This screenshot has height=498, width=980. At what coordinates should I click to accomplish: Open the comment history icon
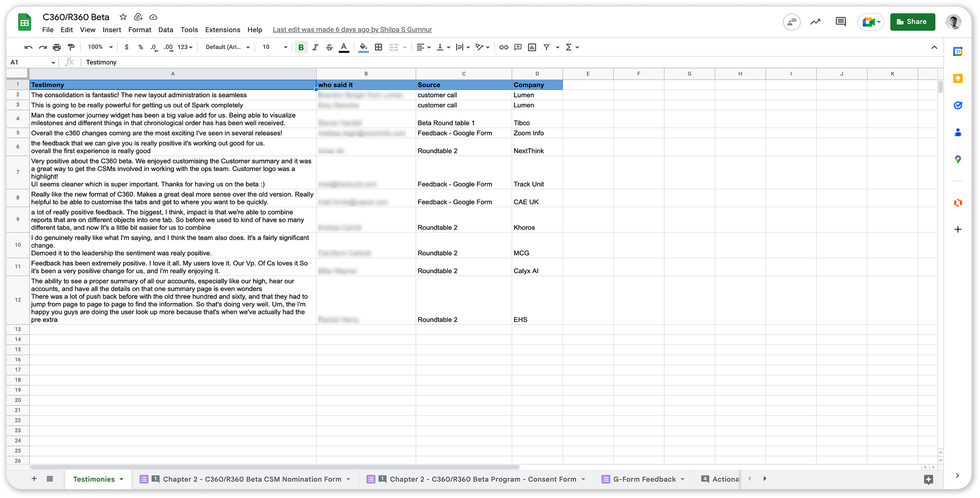click(841, 22)
